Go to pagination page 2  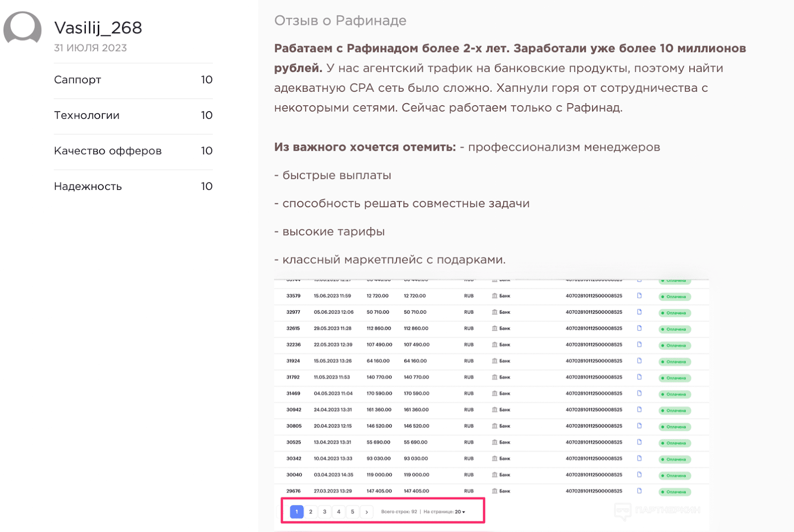[x=311, y=512]
